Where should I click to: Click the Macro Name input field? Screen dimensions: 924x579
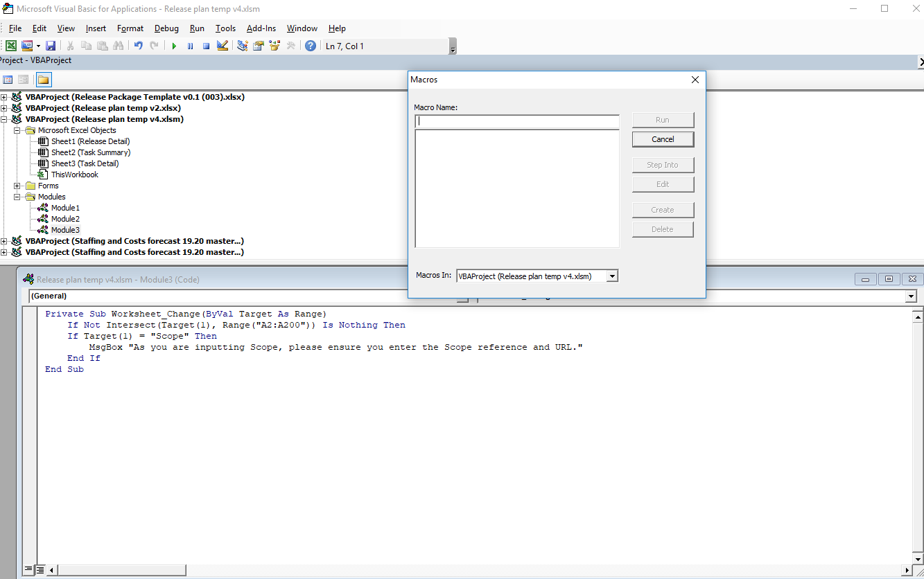517,121
